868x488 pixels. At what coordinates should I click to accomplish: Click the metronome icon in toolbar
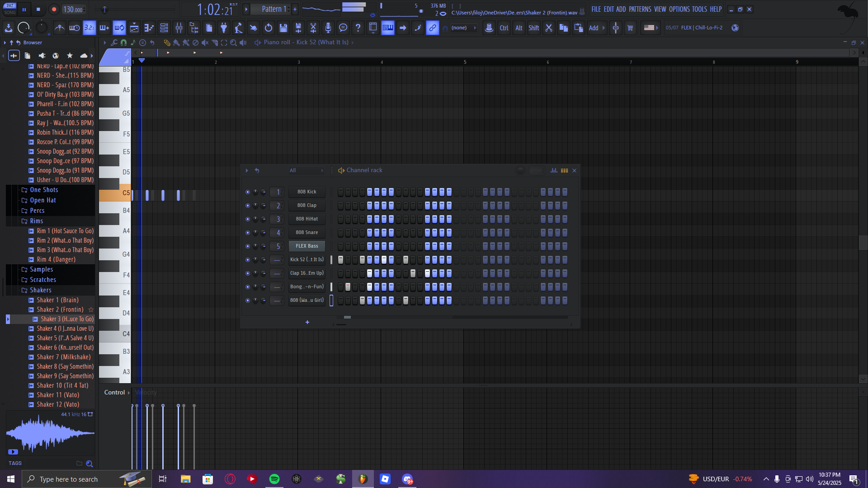[x=59, y=28]
